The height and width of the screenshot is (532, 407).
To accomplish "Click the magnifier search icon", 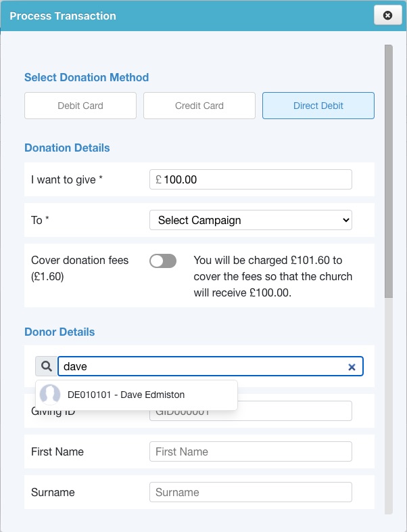I will click(x=47, y=366).
